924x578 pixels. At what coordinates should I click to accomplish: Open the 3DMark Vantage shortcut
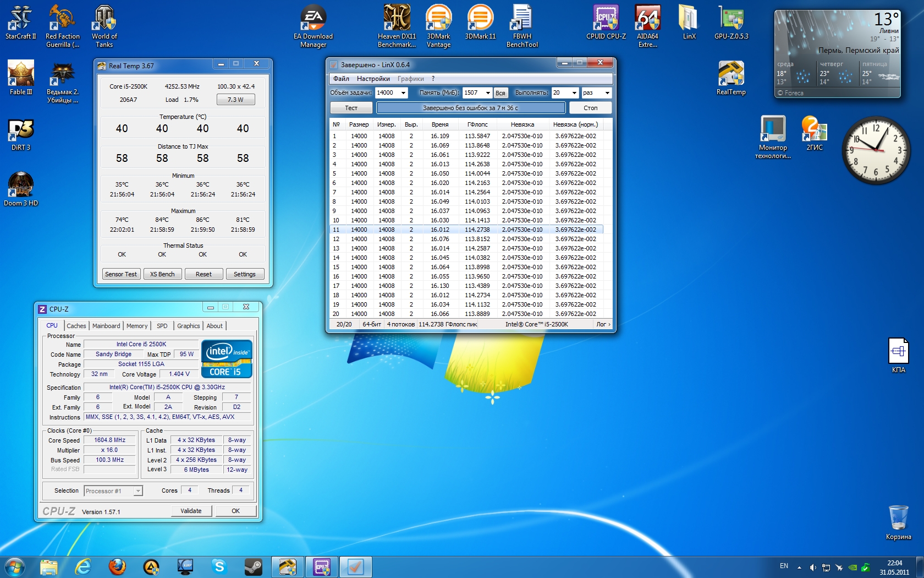438,26
